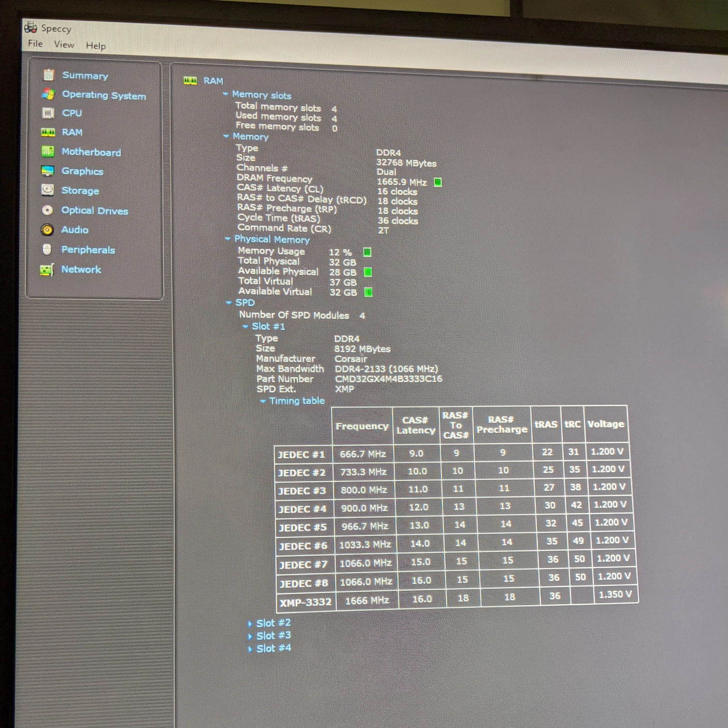
Task: Show the Peripherals section
Action: (x=88, y=250)
